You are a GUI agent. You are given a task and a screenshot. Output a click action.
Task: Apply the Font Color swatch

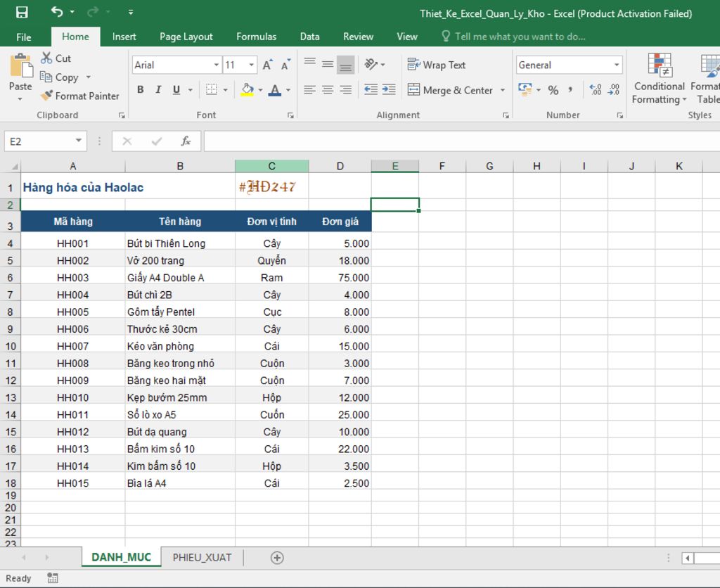click(x=275, y=90)
